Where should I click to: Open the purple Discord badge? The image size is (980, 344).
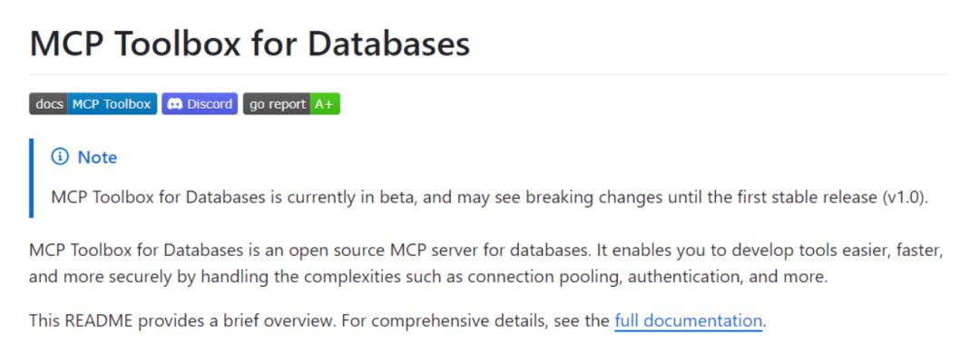(200, 103)
